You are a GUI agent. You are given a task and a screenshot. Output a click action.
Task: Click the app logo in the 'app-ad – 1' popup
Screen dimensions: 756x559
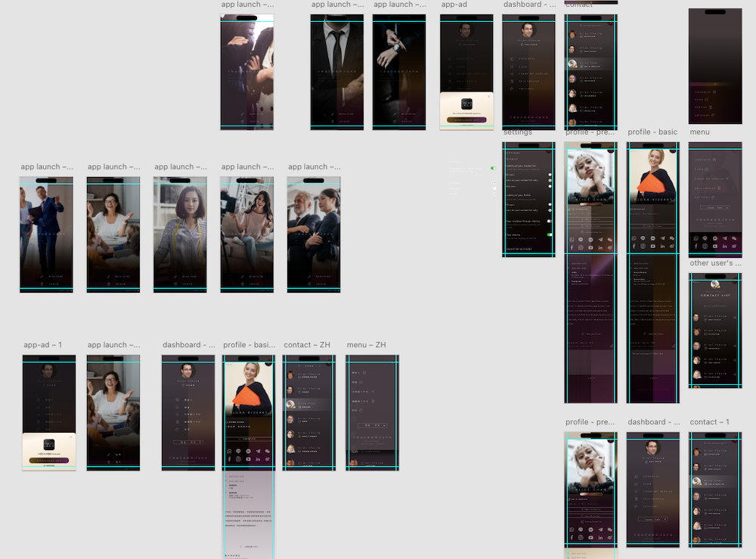tap(49, 445)
